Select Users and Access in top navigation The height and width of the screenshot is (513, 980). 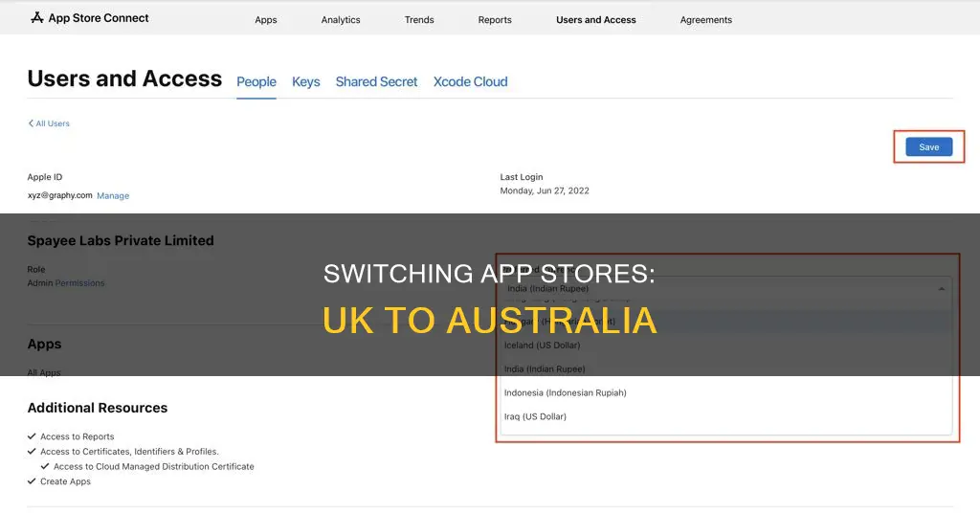596,20
